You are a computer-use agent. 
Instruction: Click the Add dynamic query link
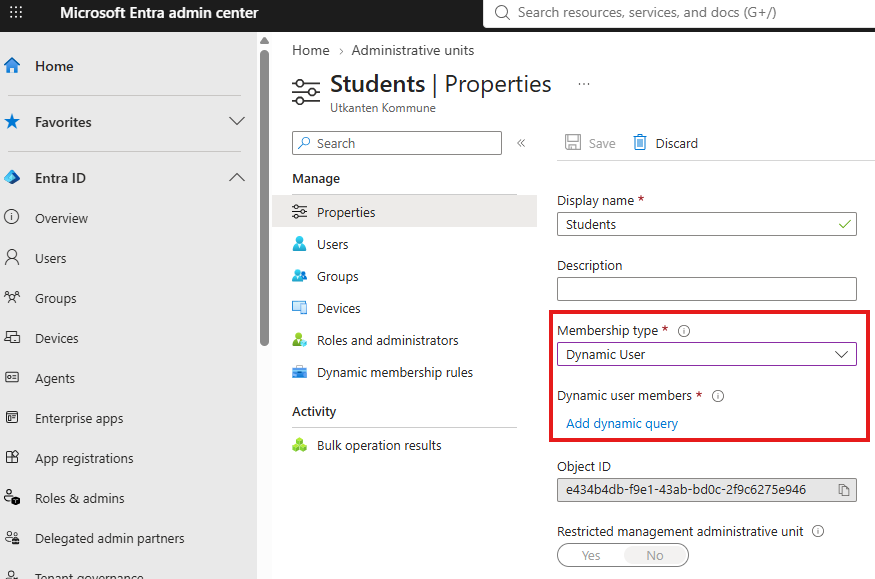pos(622,423)
